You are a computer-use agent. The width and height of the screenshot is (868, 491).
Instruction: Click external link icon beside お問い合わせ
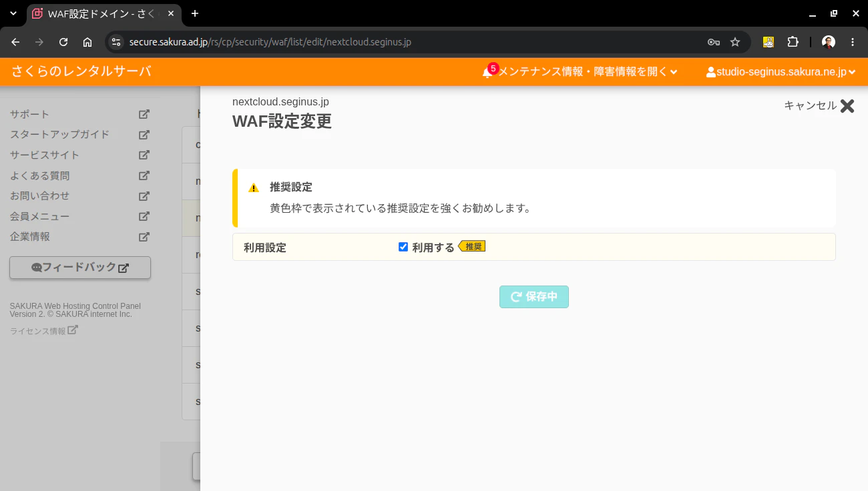point(144,195)
